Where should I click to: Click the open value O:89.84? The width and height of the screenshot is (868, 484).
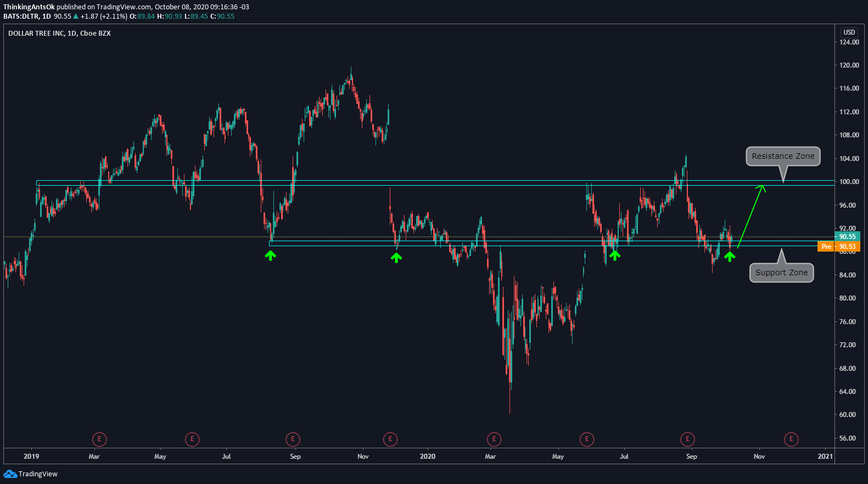pyautogui.click(x=142, y=16)
